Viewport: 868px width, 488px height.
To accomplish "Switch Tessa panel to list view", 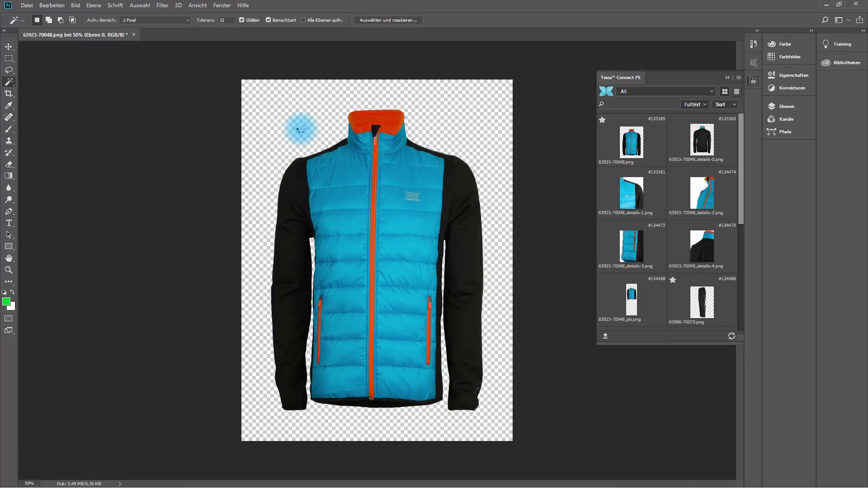I will (x=736, y=91).
